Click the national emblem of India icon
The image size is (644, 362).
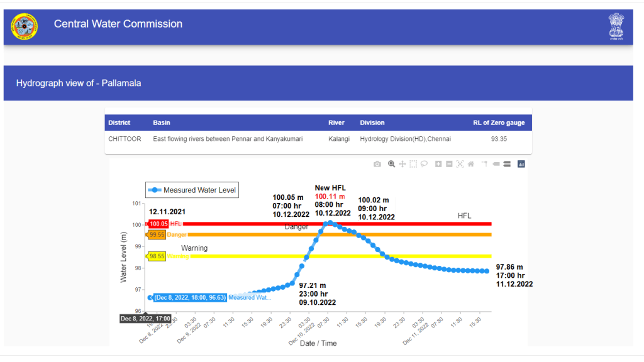pyautogui.click(x=616, y=26)
